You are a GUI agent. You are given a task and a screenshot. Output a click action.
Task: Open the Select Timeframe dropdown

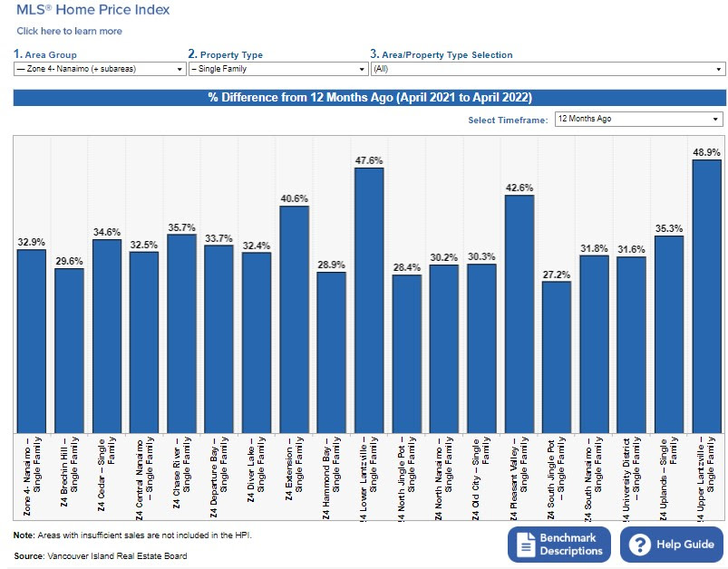[x=637, y=119]
